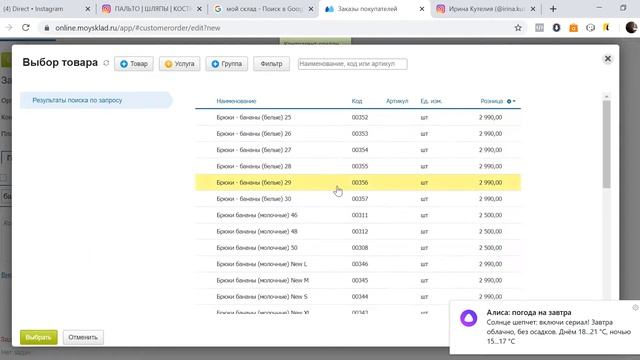Select row Брюки бананы (молочные) 46
The image size is (640, 360).
click(x=358, y=215)
